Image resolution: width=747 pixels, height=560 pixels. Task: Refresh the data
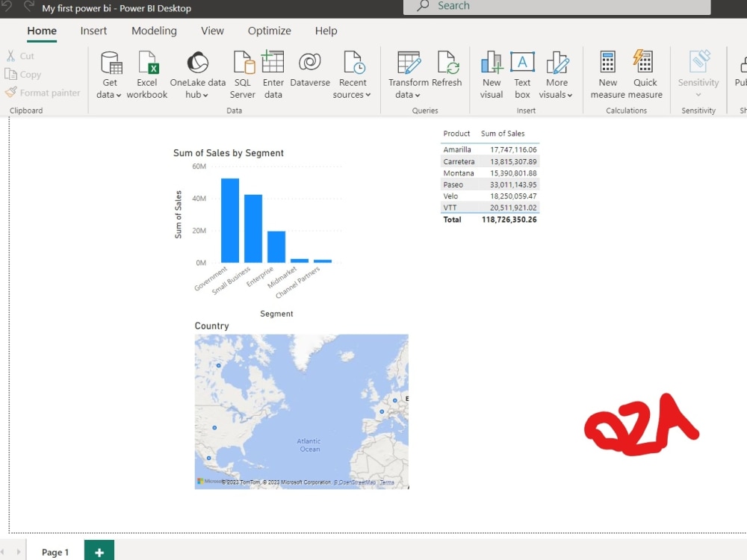tap(447, 69)
